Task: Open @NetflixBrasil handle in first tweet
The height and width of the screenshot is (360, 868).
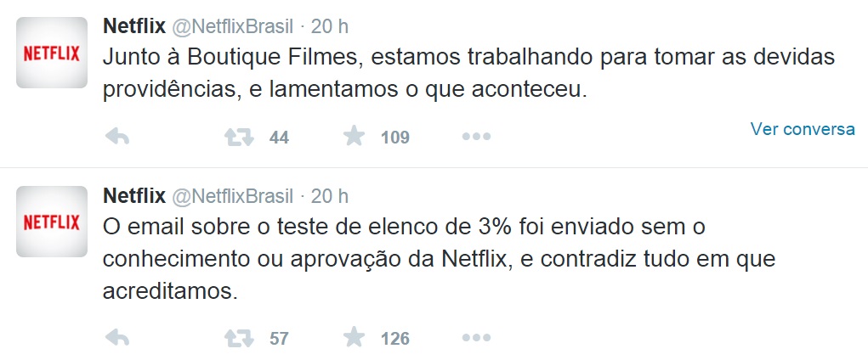Action: click(x=232, y=26)
